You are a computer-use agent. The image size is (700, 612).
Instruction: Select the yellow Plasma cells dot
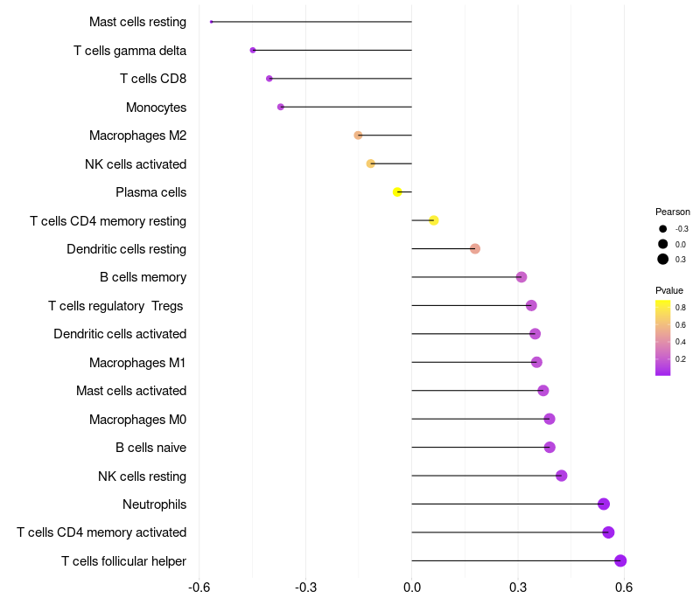coord(397,192)
